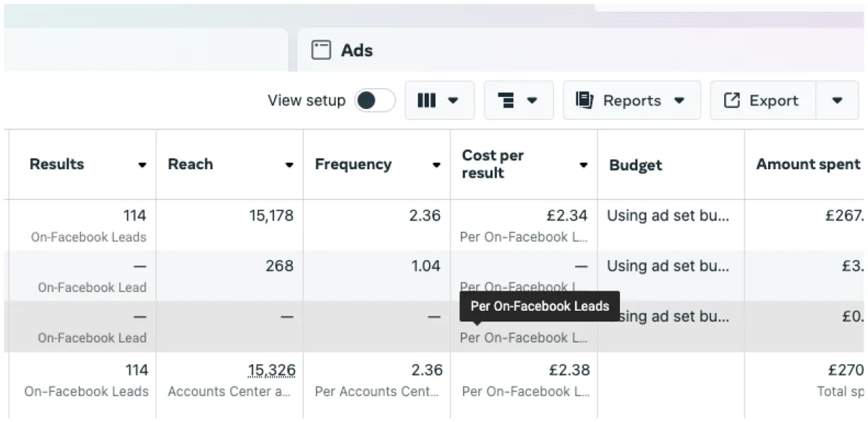Screen dimensions: 868x422
Task: Click the Ads tab window icon
Action: tap(321, 50)
